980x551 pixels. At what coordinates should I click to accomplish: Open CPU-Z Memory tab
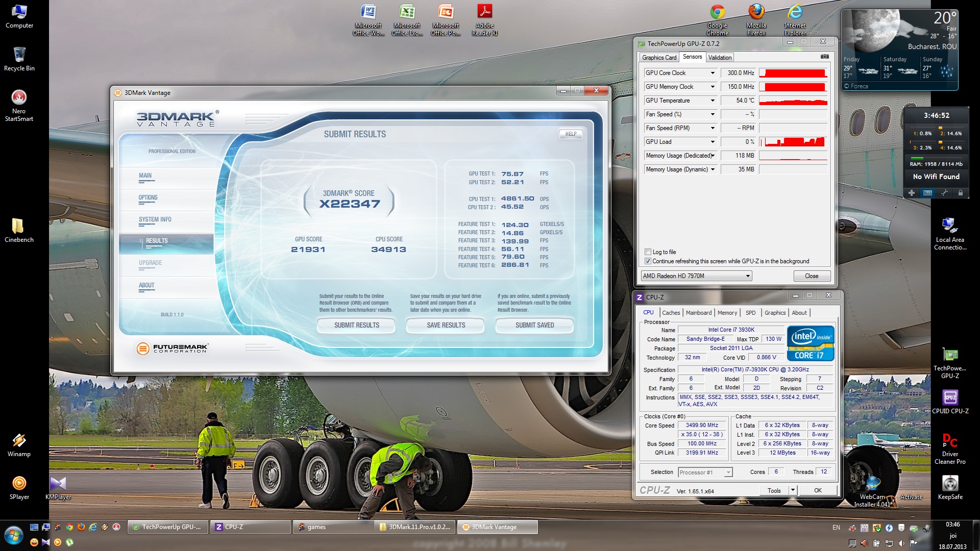[727, 313]
